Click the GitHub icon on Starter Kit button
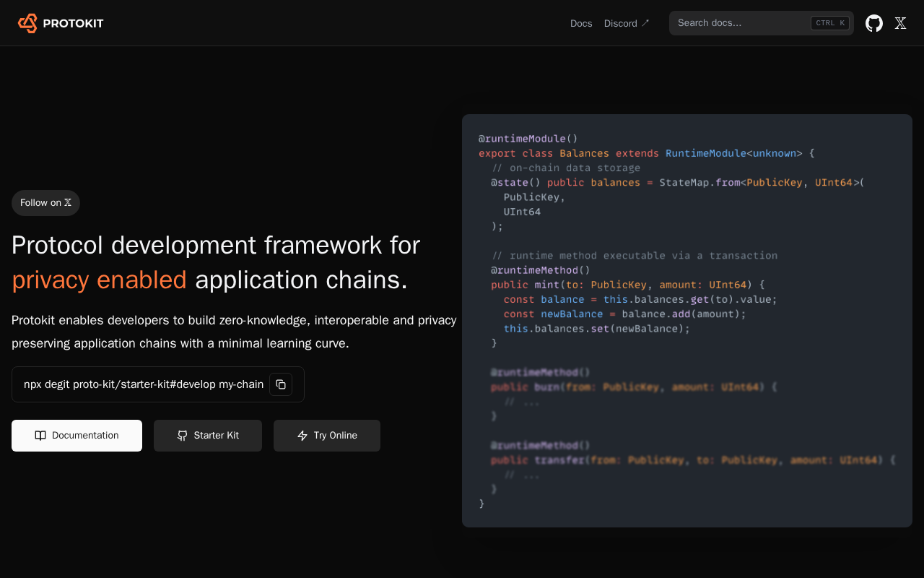This screenshot has height=578, width=924. [183, 436]
